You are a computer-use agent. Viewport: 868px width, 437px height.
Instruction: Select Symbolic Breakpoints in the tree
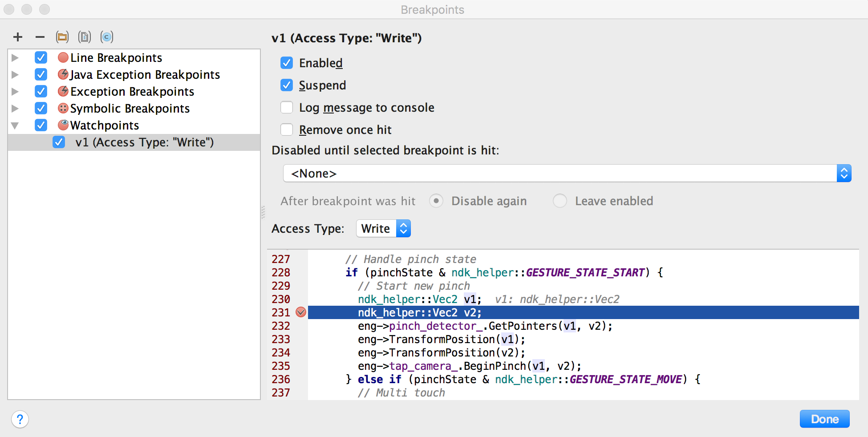click(x=130, y=109)
